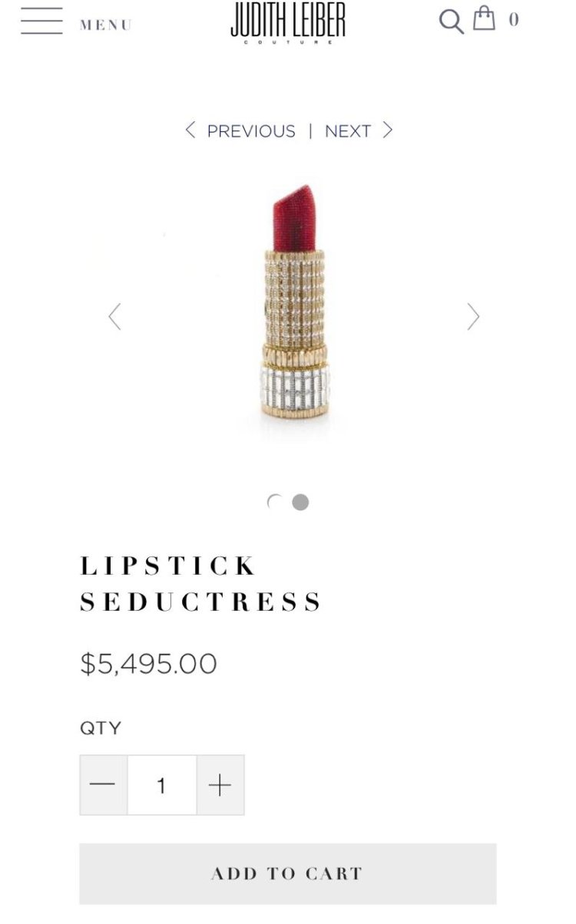Increase quantity with the plus button
Screen dimensions: 576x924
tap(220, 784)
